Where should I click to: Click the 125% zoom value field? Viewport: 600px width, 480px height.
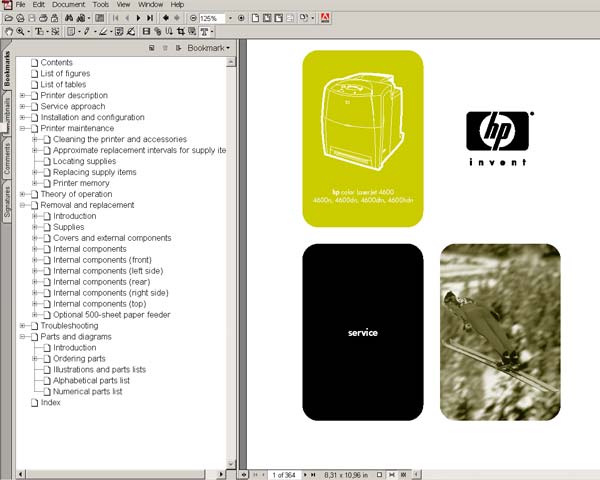pyautogui.click(x=212, y=18)
